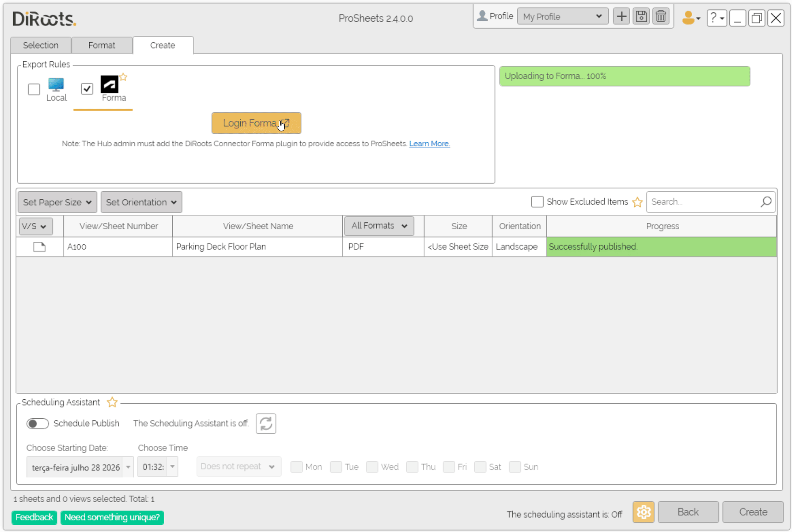Click the Successfully published progress cell

pos(661,247)
